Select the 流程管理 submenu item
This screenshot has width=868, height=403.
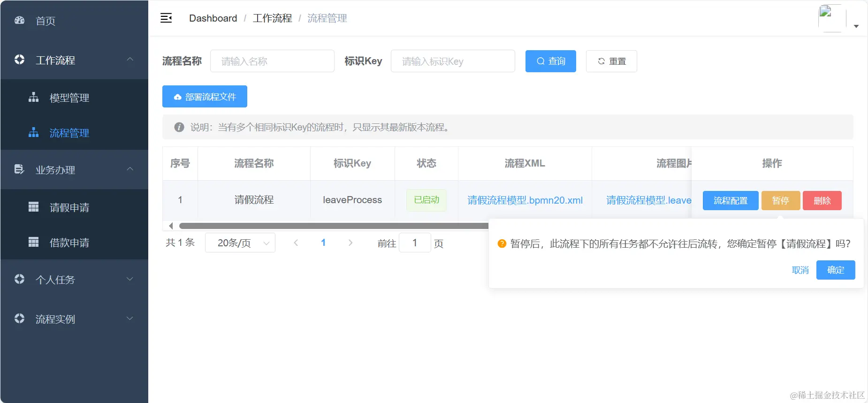(x=74, y=133)
